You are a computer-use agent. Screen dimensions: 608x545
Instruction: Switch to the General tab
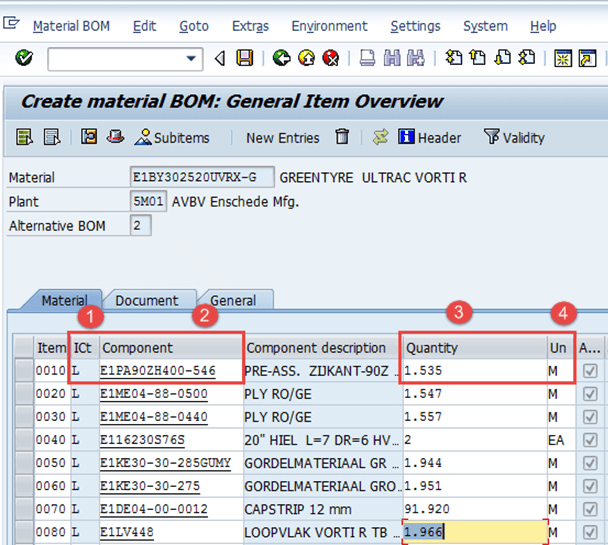232,300
